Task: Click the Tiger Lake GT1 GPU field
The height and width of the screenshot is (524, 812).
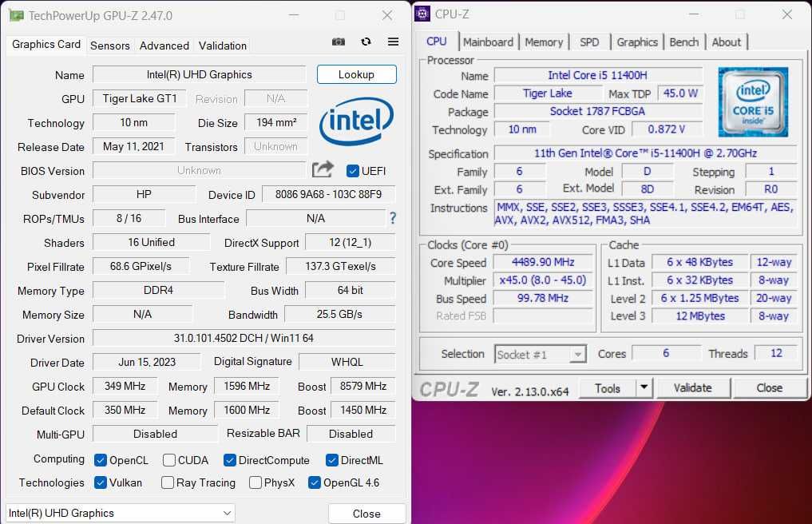Action: click(140, 98)
